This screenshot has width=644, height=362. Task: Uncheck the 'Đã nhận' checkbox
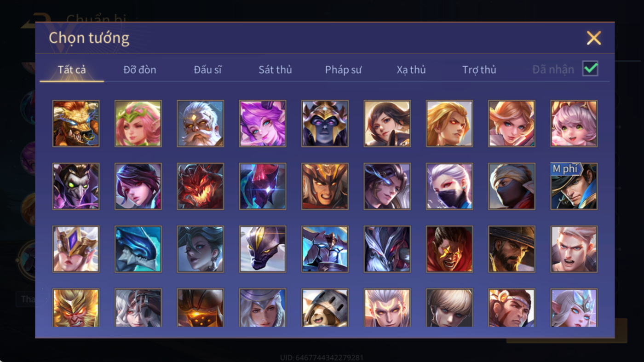[x=590, y=69]
